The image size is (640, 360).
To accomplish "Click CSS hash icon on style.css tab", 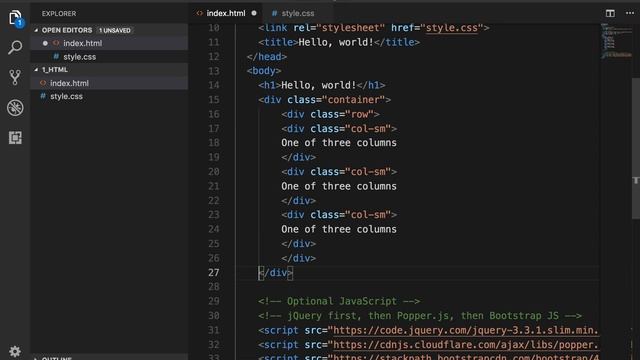I will coord(274,13).
